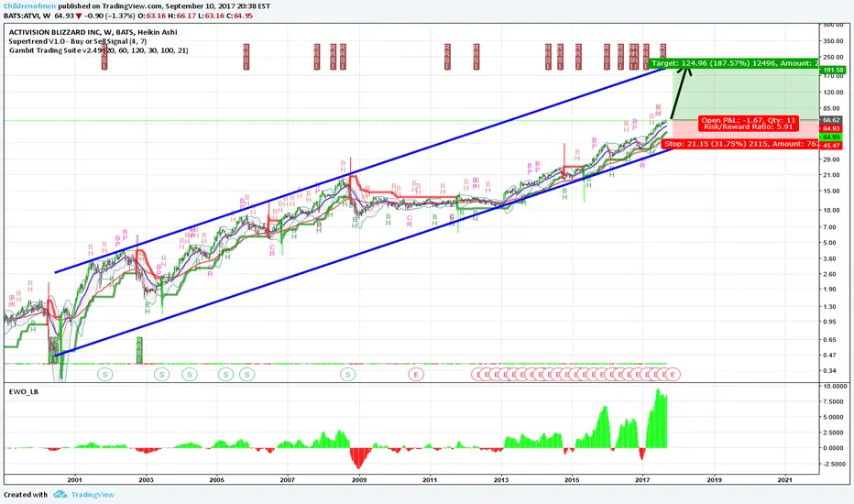Click the large red EWO trough at 2009
This screenshot has height=504, width=854.
coord(358,457)
